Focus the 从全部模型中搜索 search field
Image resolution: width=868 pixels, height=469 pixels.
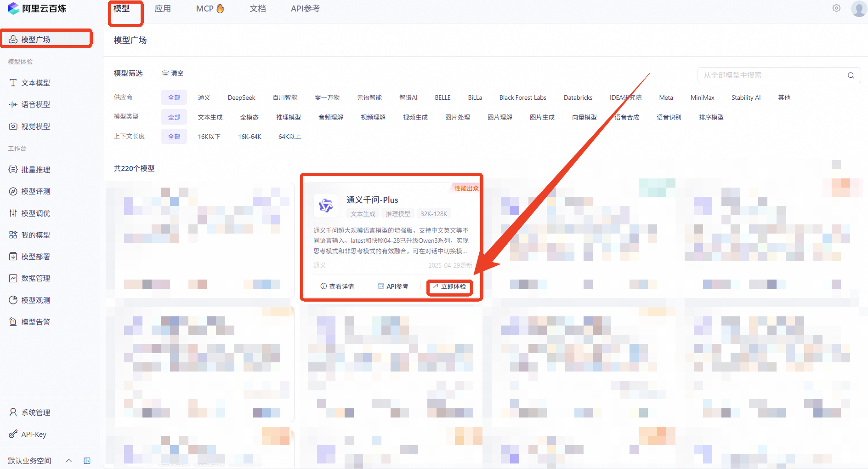tap(779, 75)
